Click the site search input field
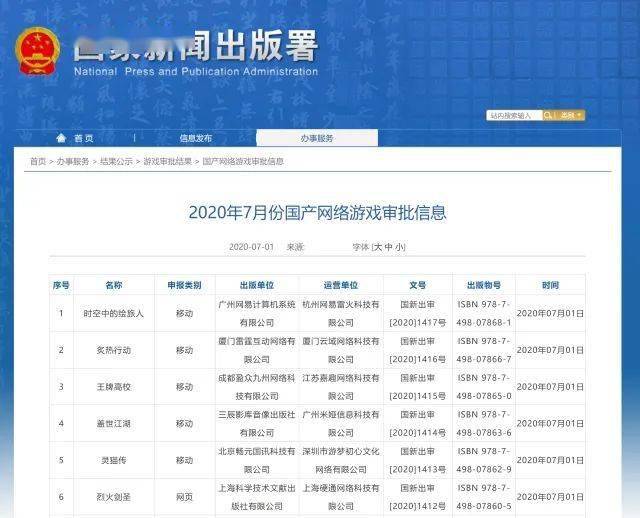Screen dimensions: 640x518 514,116
